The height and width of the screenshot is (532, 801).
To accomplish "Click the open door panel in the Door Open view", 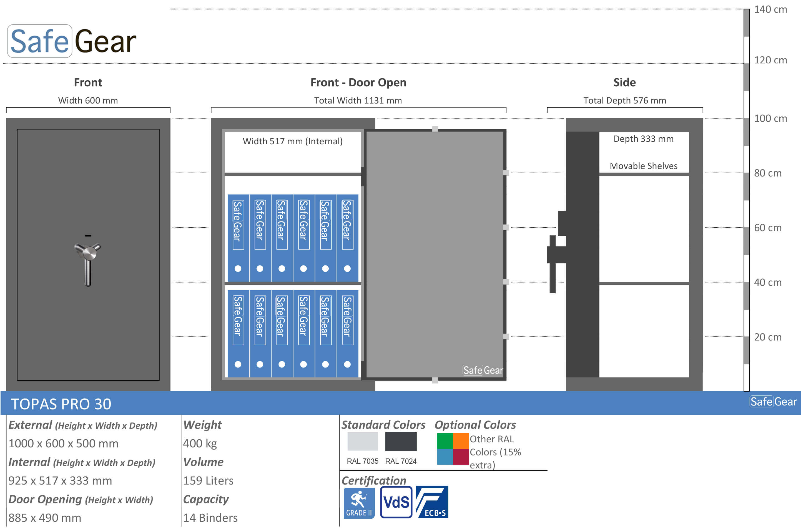I will (x=435, y=254).
